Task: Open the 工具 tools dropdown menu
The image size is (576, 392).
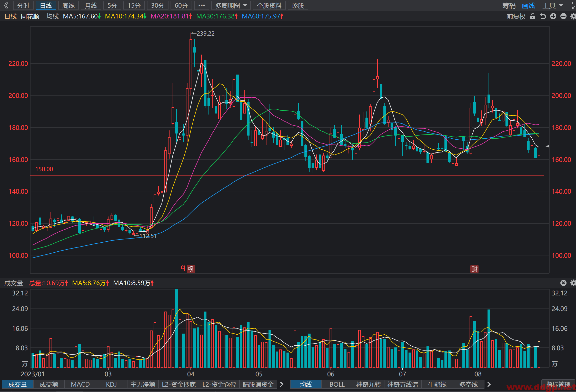Action: click(x=553, y=6)
